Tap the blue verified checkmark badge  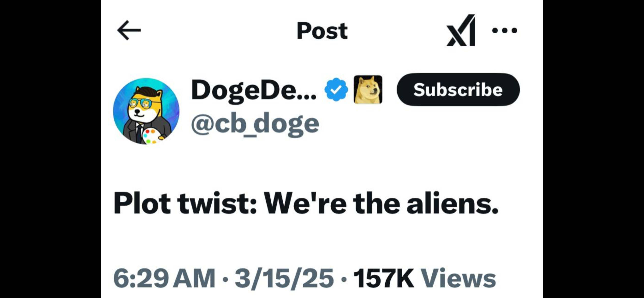click(336, 89)
